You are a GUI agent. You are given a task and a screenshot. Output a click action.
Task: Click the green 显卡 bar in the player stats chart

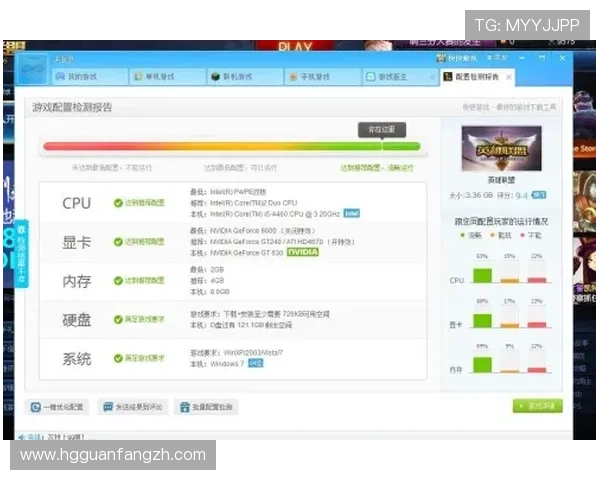coord(482,321)
